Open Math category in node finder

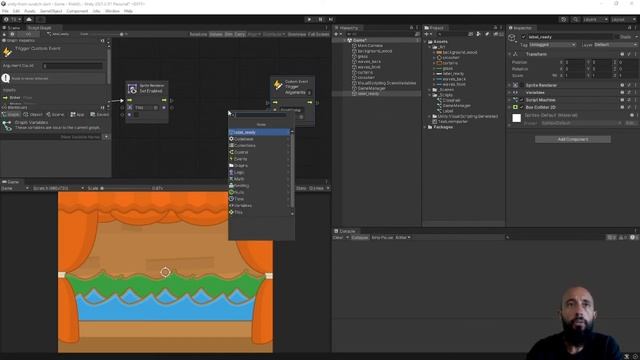[x=259, y=179]
